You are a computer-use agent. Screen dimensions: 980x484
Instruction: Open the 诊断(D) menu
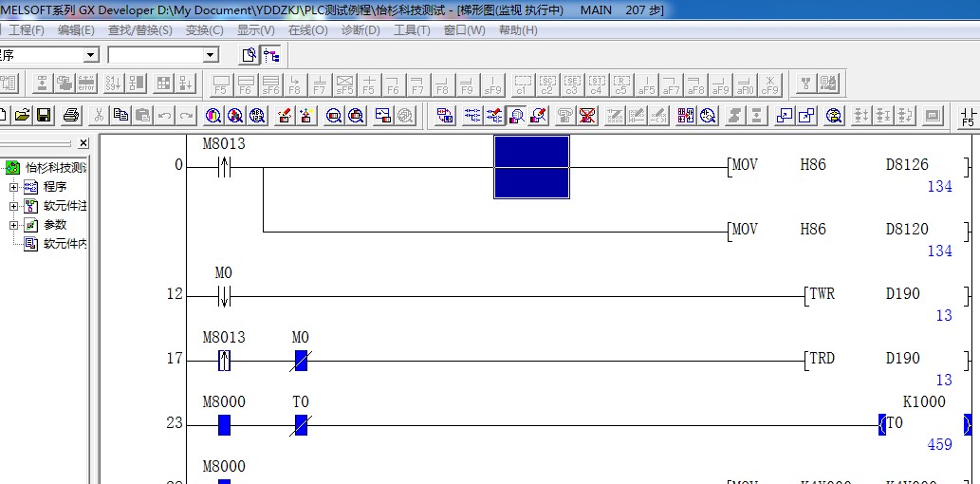(361, 30)
